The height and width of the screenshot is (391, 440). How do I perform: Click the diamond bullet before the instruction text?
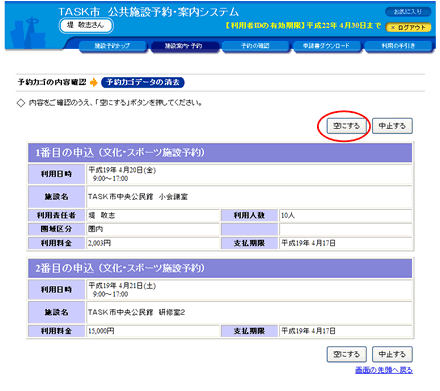click(21, 103)
